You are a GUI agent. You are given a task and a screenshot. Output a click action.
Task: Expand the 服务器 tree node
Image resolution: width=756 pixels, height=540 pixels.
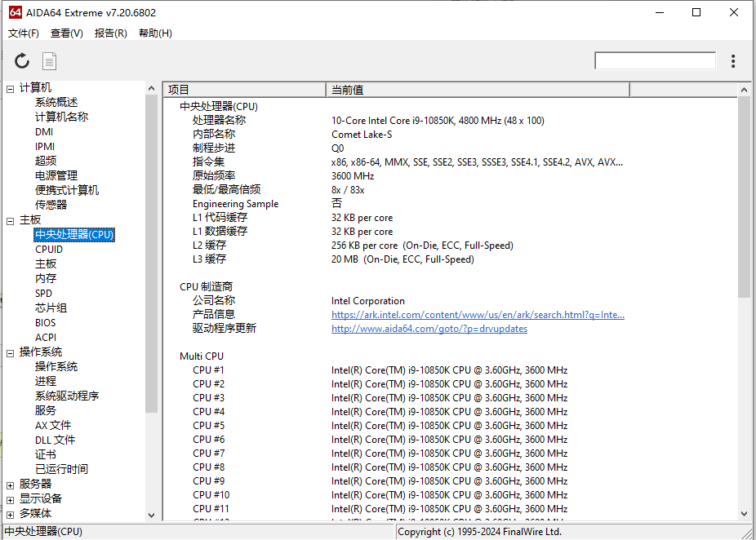click(10, 485)
